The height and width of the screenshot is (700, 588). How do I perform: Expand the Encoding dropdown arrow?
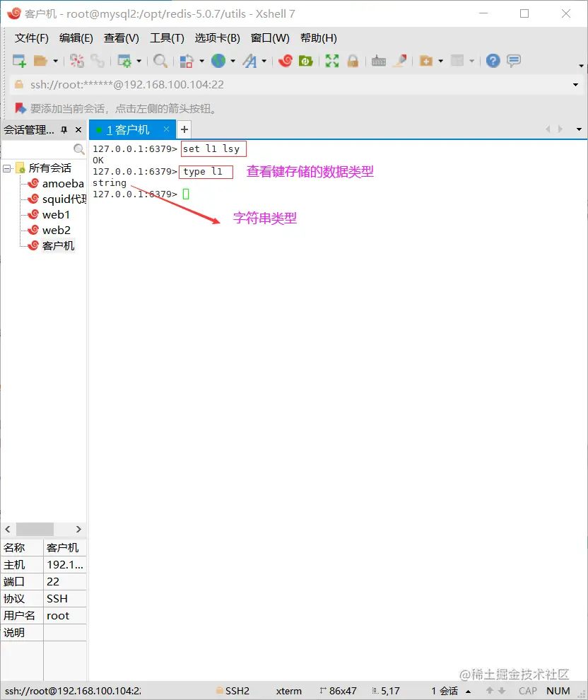[x=233, y=61]
